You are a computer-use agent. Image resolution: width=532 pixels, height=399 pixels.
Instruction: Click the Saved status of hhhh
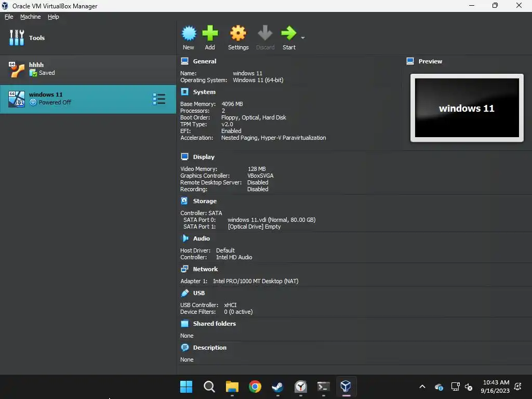[x=47, y=73]
